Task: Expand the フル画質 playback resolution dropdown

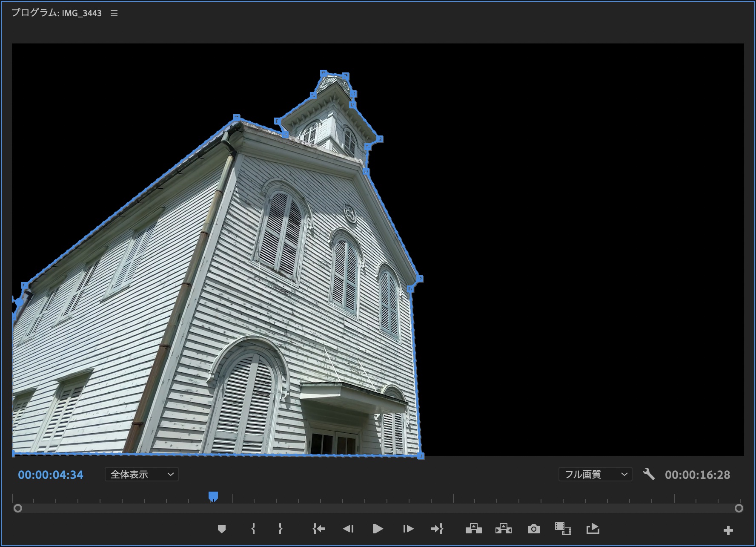Action: pos(595,475)
